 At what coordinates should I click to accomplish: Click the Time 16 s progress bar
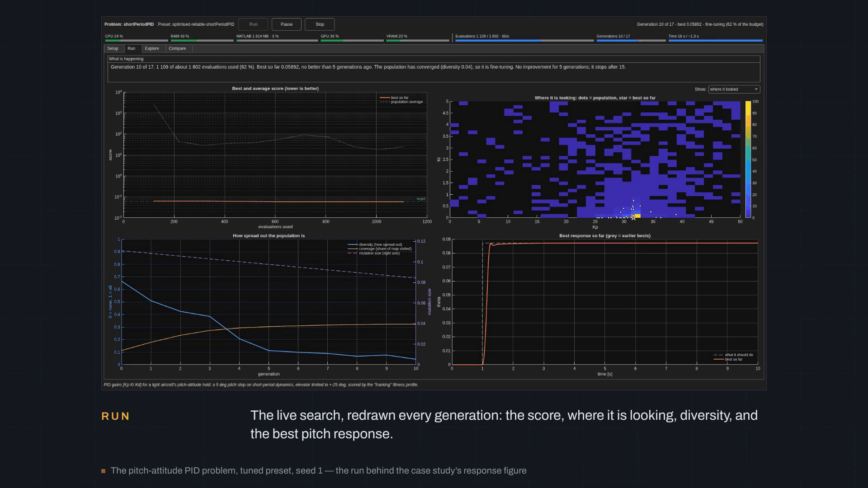pos(716,41)
